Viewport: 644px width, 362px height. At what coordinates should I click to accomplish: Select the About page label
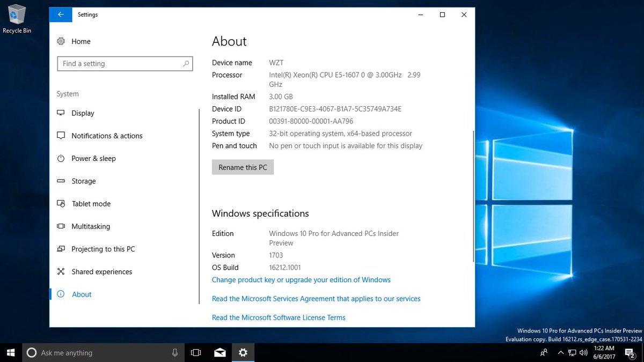coord(82,294)
